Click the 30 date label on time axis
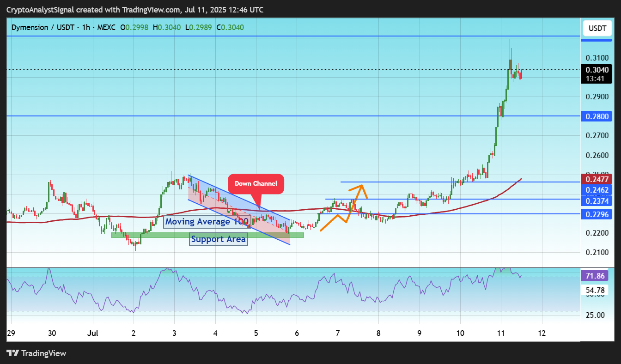The height and width of the screenshot is (364, 621). [x=52, y=333]
